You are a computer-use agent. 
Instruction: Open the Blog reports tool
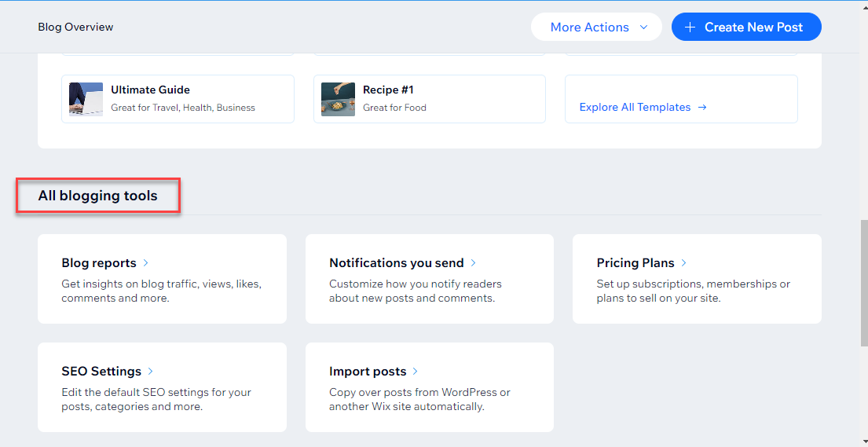pyautogui.click(x=99, y=263)
